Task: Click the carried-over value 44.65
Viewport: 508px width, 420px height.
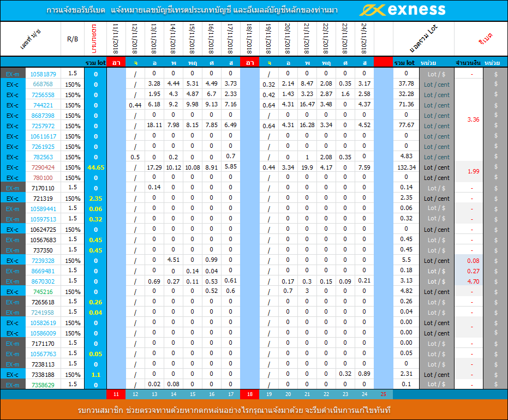Action: [95, 167]
